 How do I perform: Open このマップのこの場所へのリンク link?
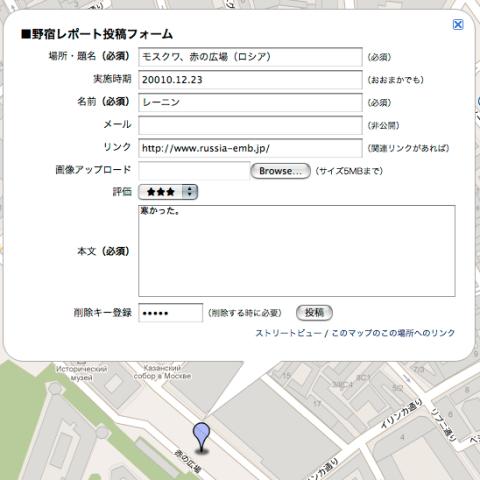point(393,333)
